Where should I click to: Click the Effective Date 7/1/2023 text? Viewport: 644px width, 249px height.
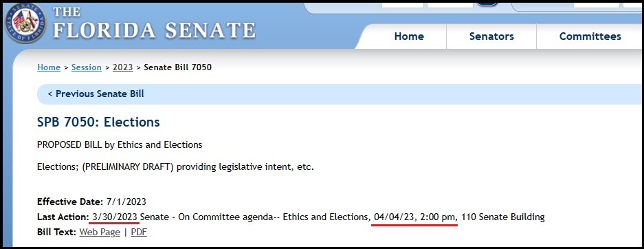(91, 202)
